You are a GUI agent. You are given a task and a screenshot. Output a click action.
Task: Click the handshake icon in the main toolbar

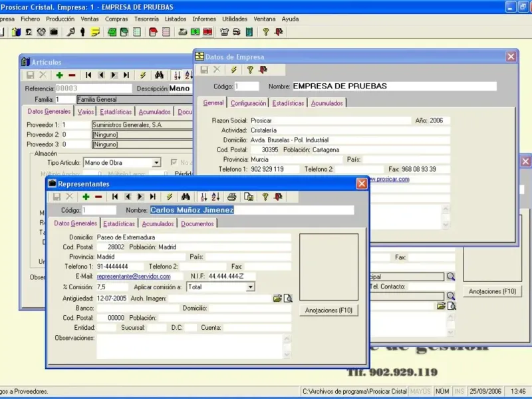(x=41, y=32)
